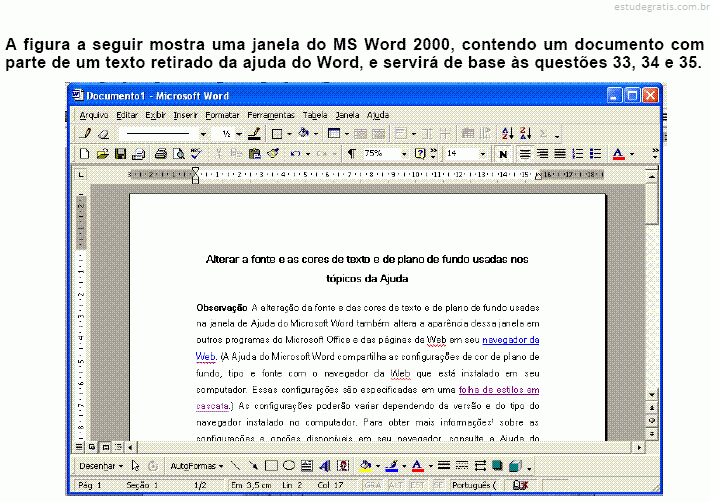Open the font color dropdown arrow in the formatting toolbar

(x=632, y=154)
